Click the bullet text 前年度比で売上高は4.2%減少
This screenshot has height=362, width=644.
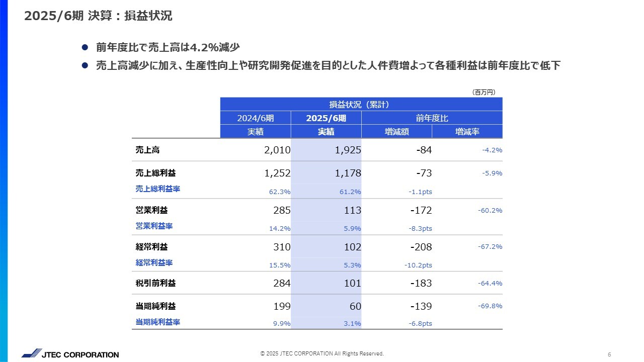168,47
